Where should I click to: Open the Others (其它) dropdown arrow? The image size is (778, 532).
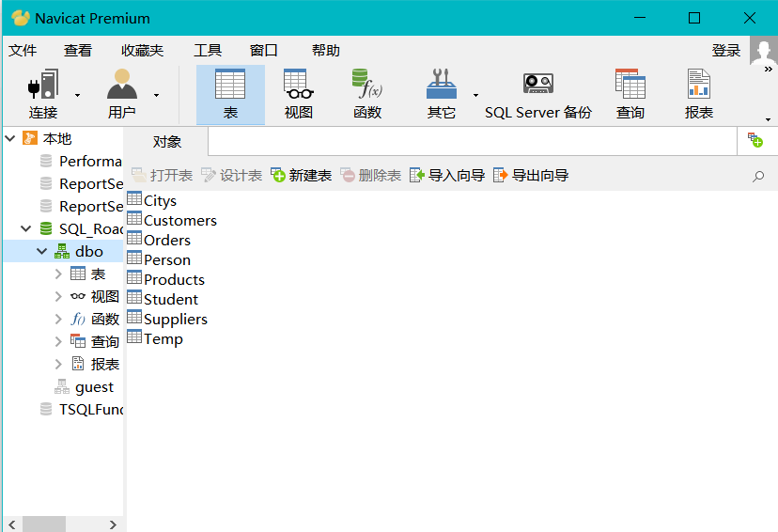(x=475, y=95)
